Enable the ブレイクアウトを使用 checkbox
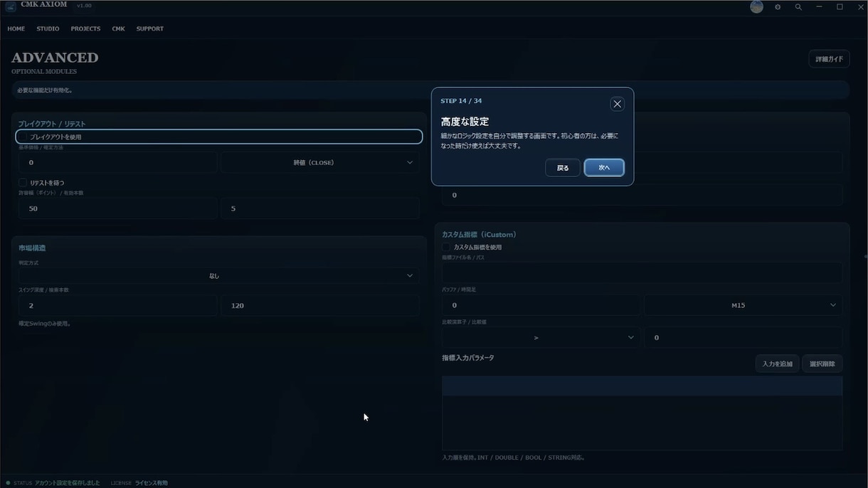The width and height of the screenshot is (868, 488). pyautogui.click(x=23, y=137)
